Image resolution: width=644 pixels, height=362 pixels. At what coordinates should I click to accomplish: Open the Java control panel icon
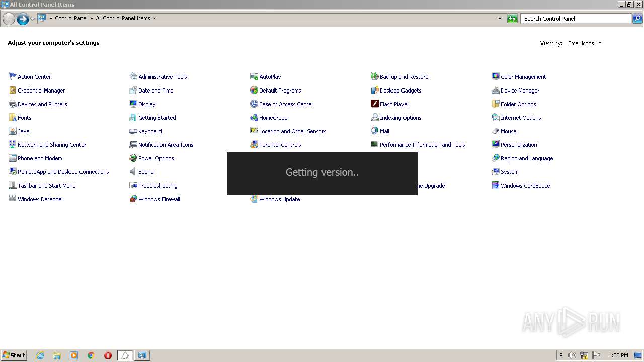click(13, 131)
